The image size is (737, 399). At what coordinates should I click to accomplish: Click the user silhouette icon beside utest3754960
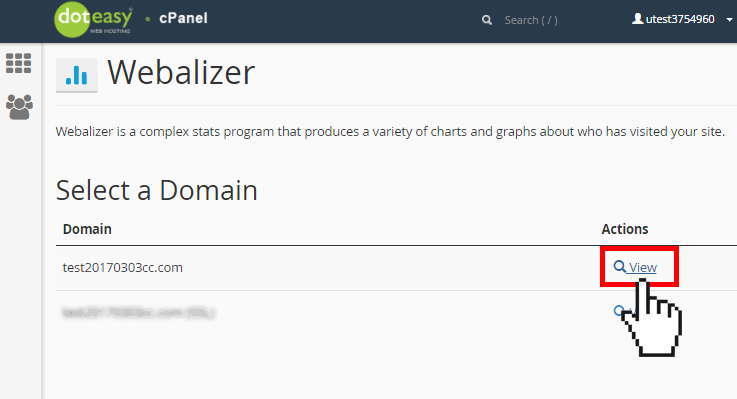(x=637, y=19)
